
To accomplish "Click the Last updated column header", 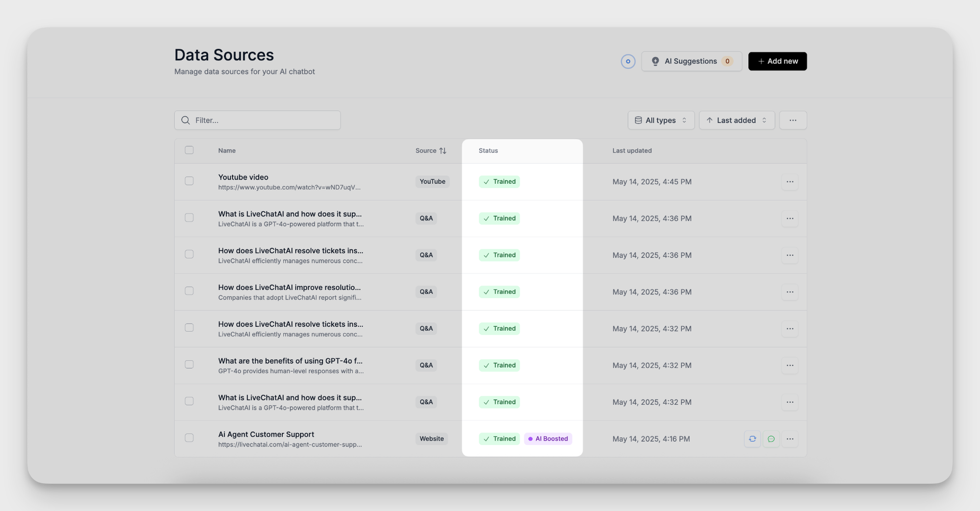I will click(x=632, y=150).
